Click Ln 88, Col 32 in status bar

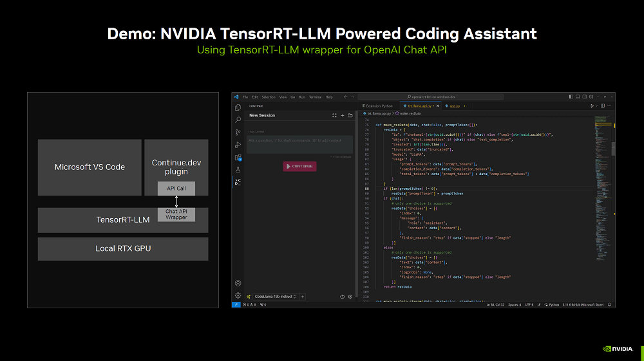(x=495, y=305)
